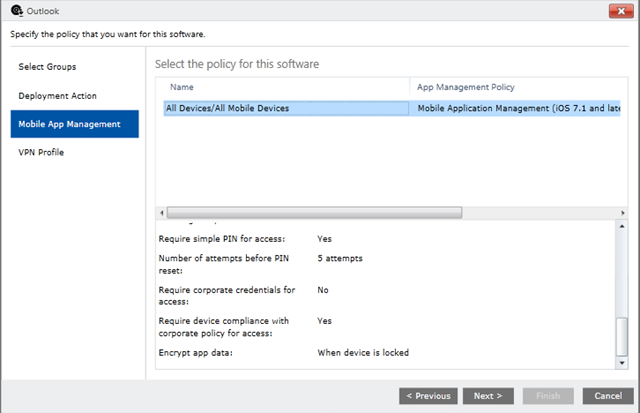Go to the Select Groups step
Viewport: 640px width, 413px height.
(47, 67)
